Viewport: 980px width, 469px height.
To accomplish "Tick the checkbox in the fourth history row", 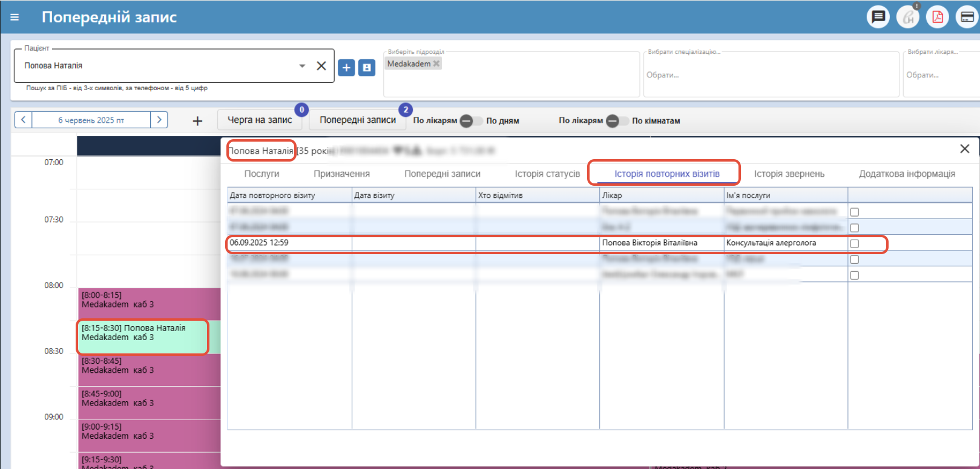I will click(x=855, y=260).
